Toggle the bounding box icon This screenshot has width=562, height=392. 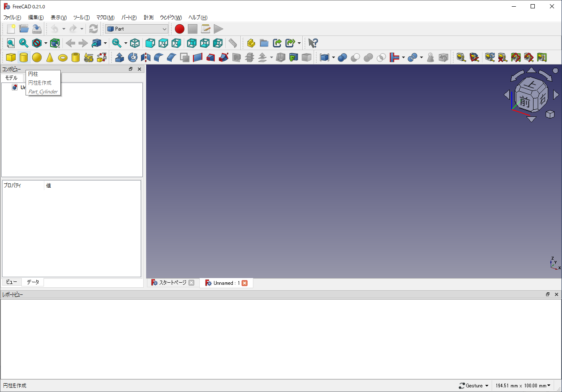pos(55,43)
